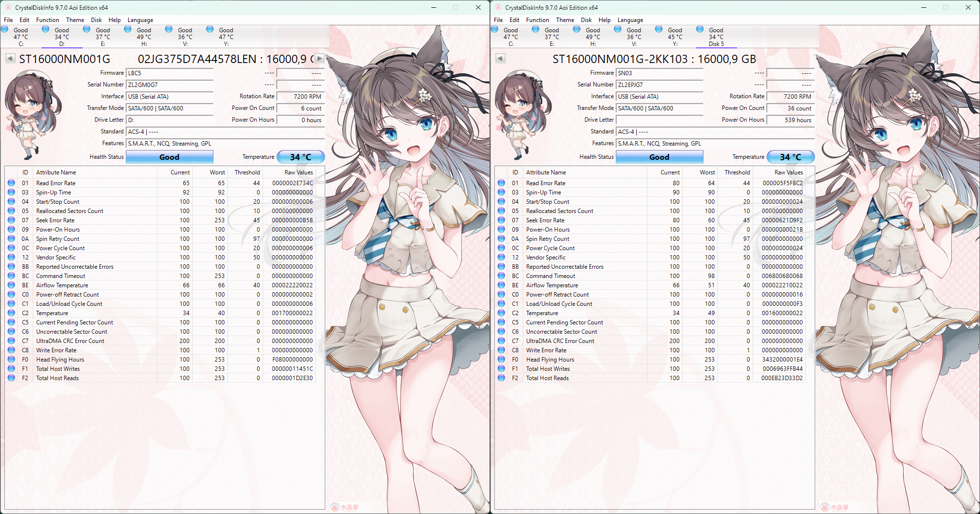
Task: Open Theme menu in left window
Action: point(75,20)
